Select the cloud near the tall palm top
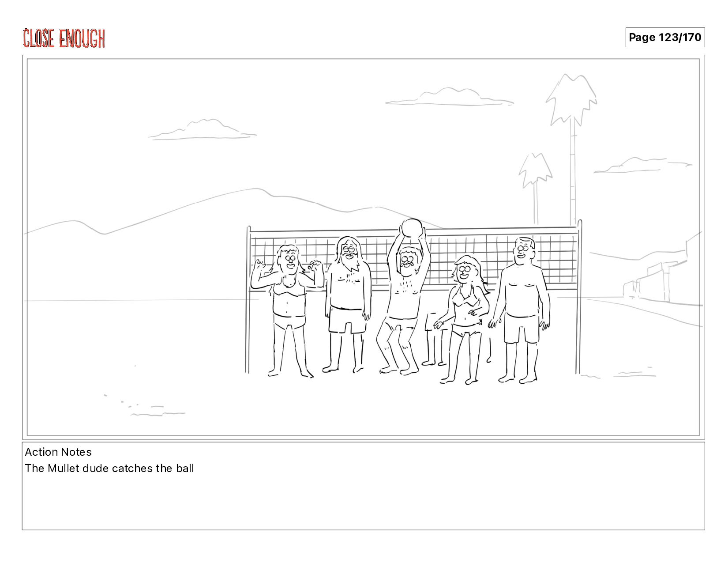Screen dimensions: 728x563 449,97
